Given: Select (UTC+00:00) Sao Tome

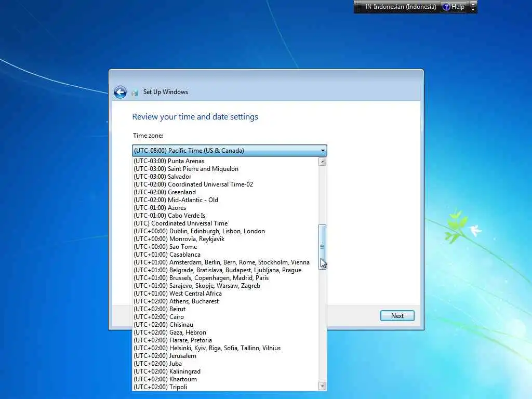Looking at the screenshot, I should point(225,247).
